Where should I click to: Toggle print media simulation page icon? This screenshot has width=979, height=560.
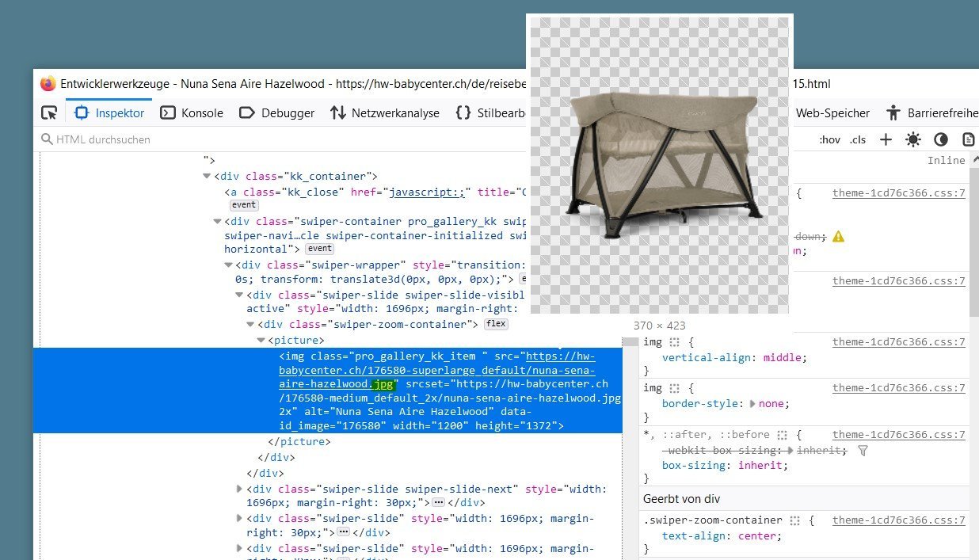(968, 139)
